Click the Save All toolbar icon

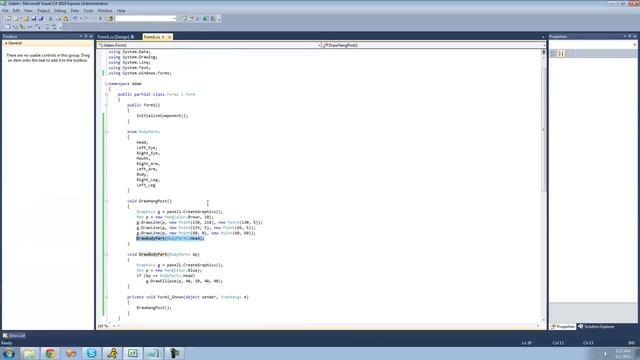tap(41, 19)
